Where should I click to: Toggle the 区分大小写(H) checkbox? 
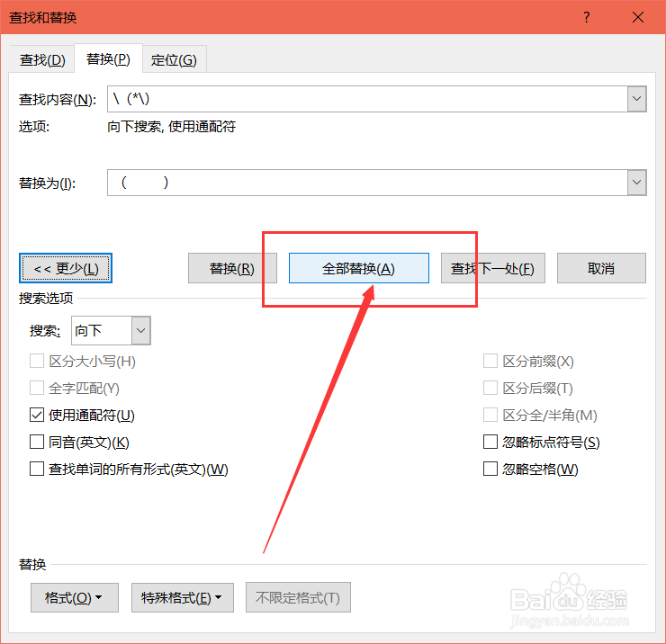coord(37,362)
